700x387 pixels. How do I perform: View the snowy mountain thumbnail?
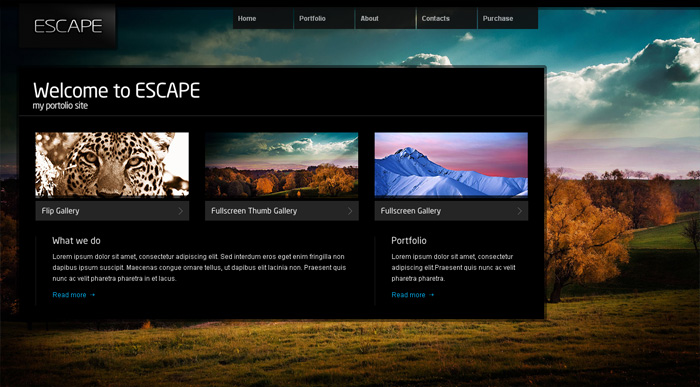tap(451, 165)
